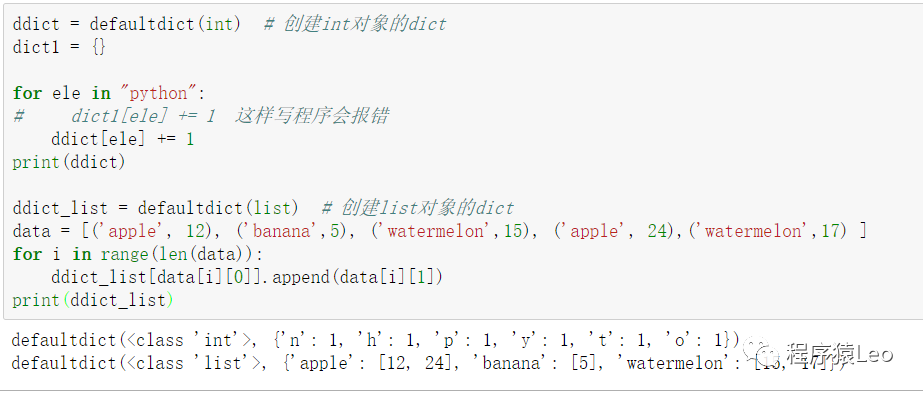Click the 'print(ddict_list)' line
Viewport: 923px width, 394px height.
[93, 300]
